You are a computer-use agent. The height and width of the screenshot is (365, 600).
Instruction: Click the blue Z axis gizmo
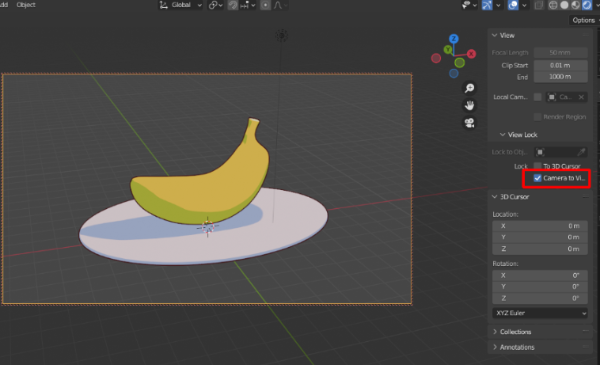click(x=454, y=39)
